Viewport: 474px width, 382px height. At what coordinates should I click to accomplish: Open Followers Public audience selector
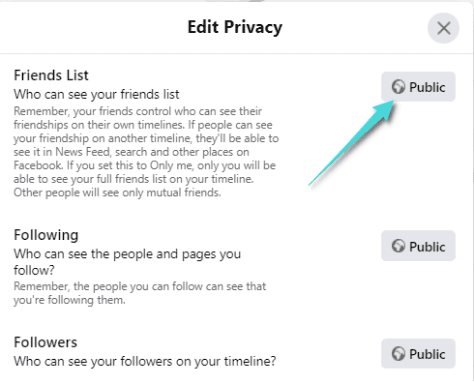[418, 353]
